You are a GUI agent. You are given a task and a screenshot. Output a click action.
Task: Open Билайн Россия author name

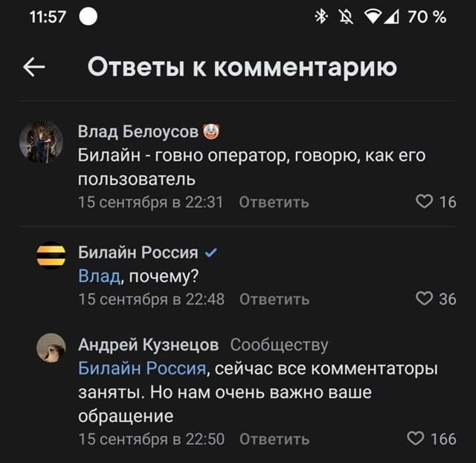click(138, 253)
